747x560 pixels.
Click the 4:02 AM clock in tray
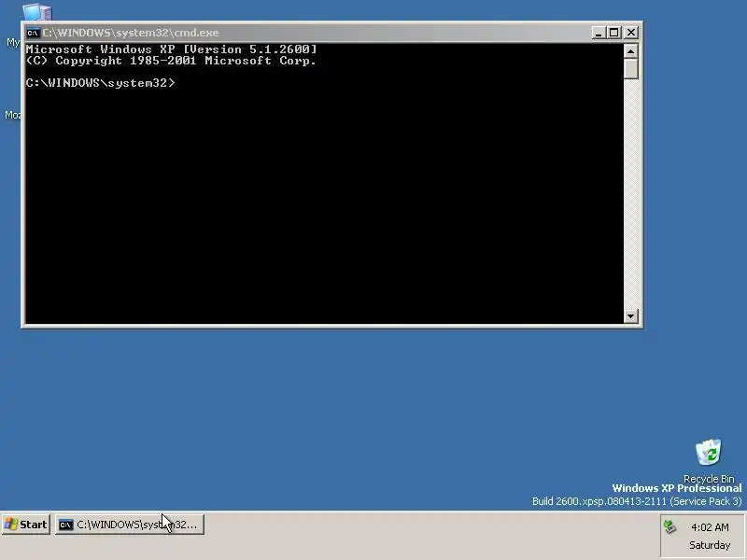[710, 527]
